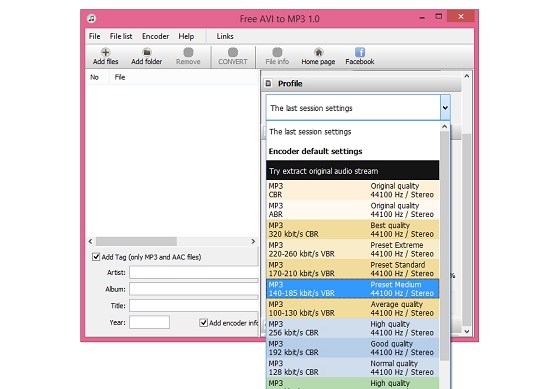Click the No column header
Screen dimensions: 550x389
(94, 77)
